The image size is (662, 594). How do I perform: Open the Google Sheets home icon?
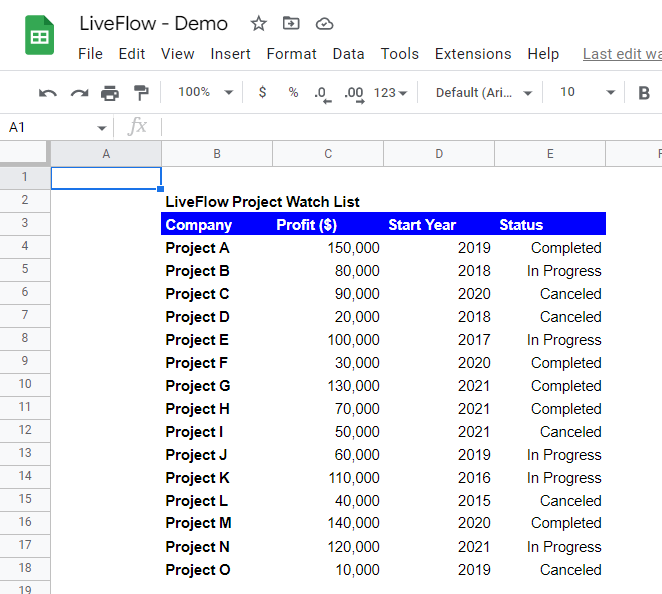click(39, 35)
